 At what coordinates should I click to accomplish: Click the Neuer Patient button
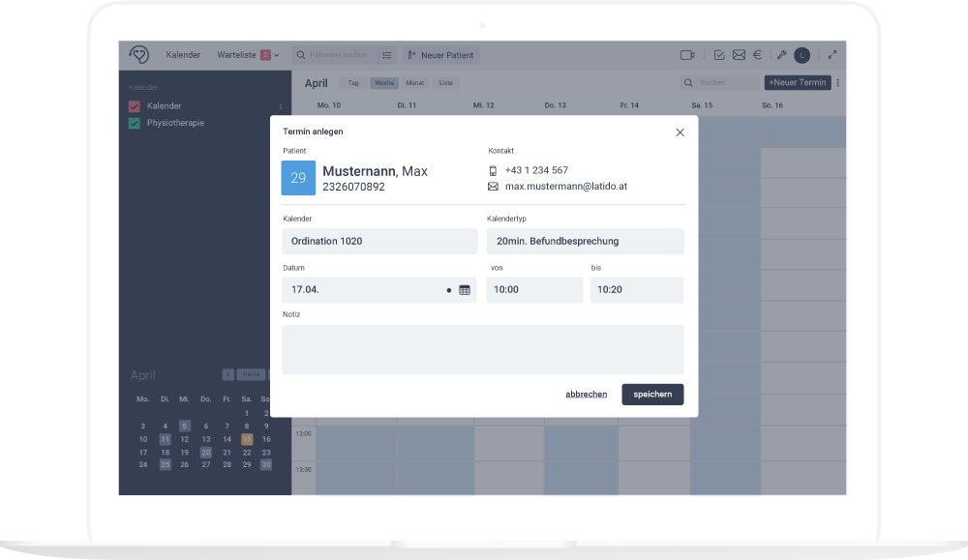coord(440,55)
